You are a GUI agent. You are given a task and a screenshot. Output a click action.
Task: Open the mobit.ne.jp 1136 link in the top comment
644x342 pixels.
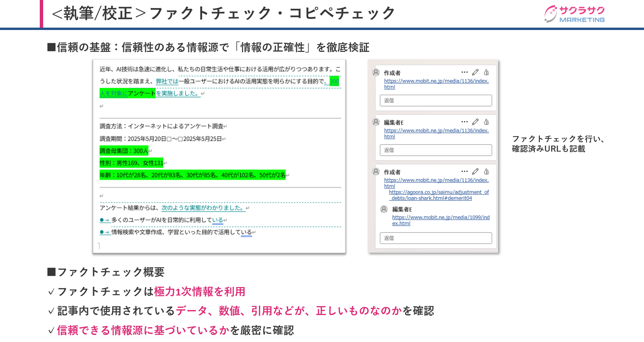tap(436, 81)
